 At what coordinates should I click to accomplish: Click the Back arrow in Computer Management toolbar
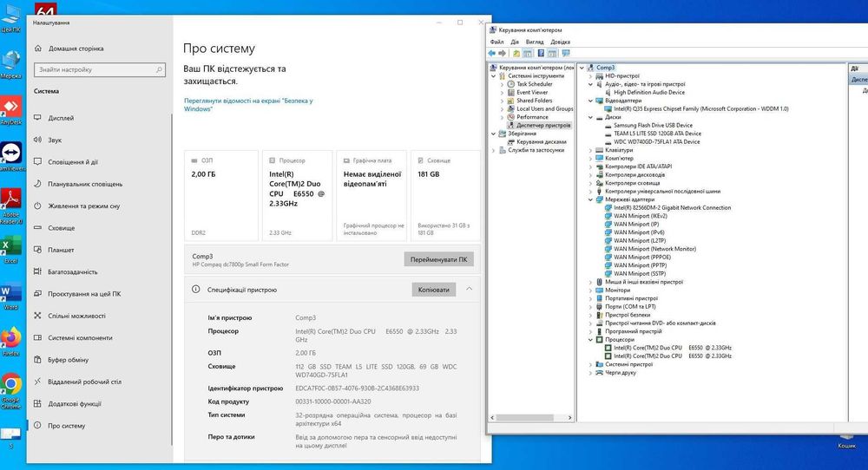(x=491, y=54)
